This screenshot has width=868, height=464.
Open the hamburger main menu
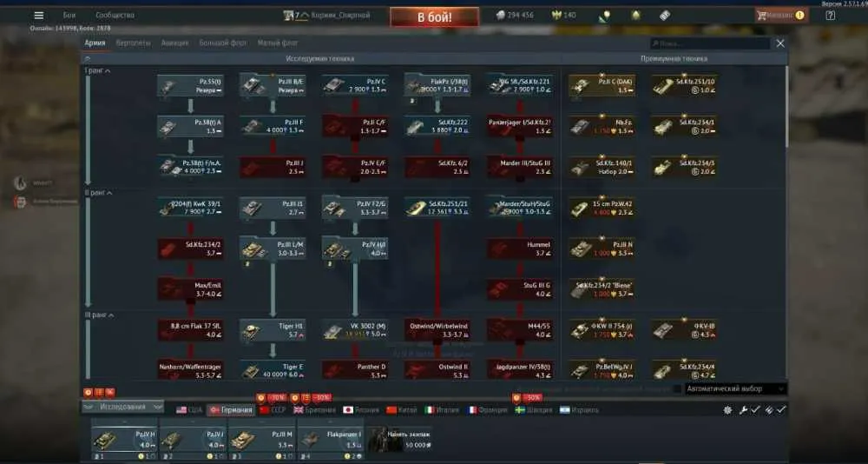pyautogui.click(x=39, y=16)
